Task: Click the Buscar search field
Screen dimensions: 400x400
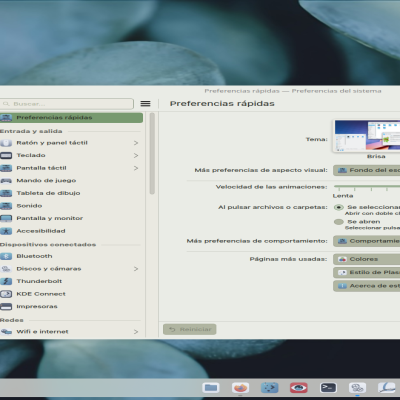Action: click(67, 104)
